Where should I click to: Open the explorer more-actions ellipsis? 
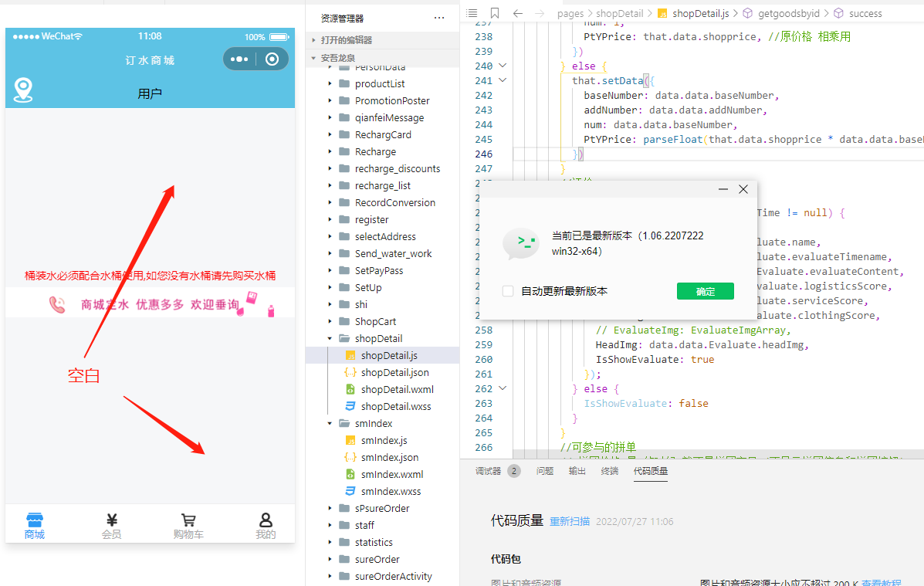click(x=439, y=18)
